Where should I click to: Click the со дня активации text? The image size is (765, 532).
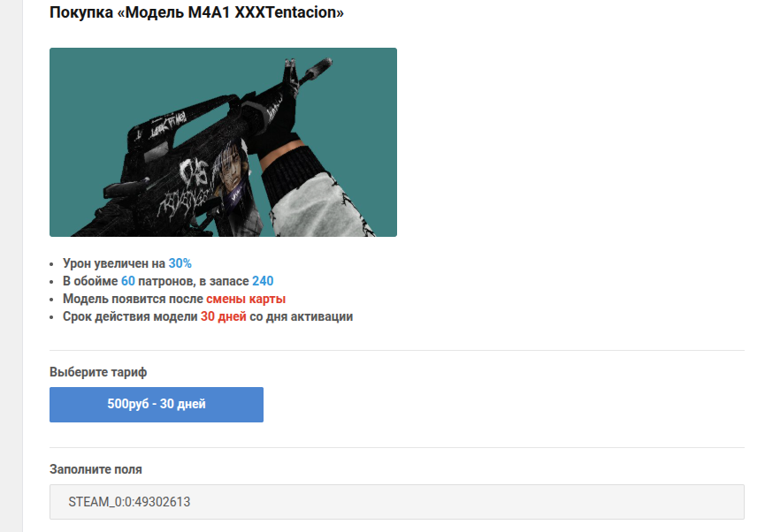coord(301,316)
